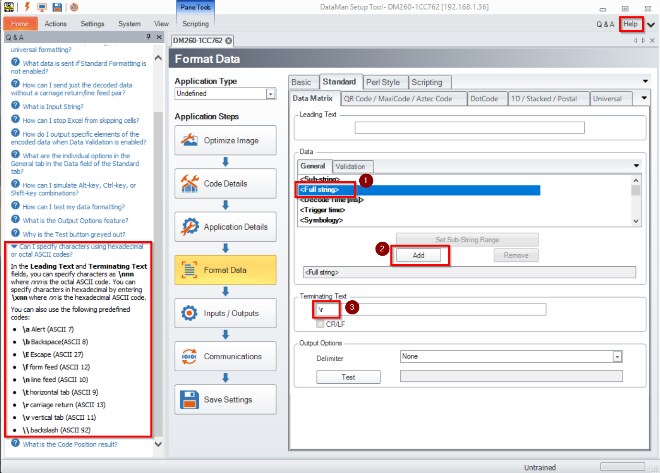
Task: Open the Actions ribbon menu
Action: (56, 22)
